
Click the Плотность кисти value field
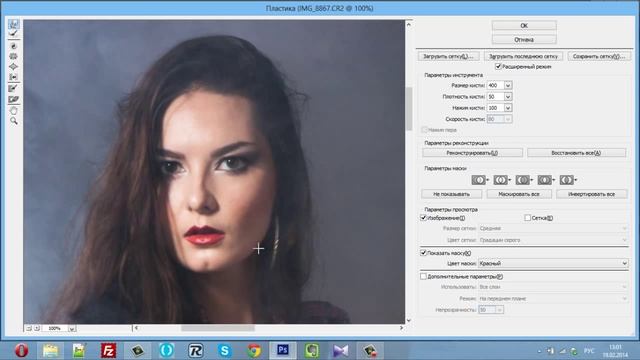point(496,97)
